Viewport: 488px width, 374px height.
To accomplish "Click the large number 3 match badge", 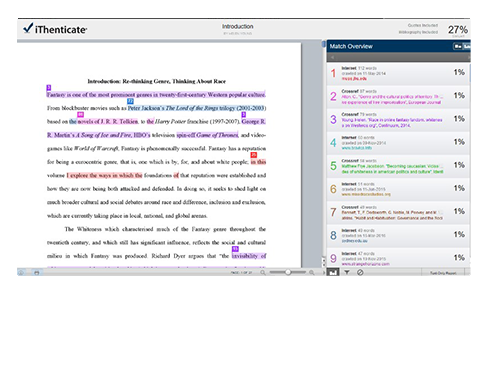I will coord(333,120).
